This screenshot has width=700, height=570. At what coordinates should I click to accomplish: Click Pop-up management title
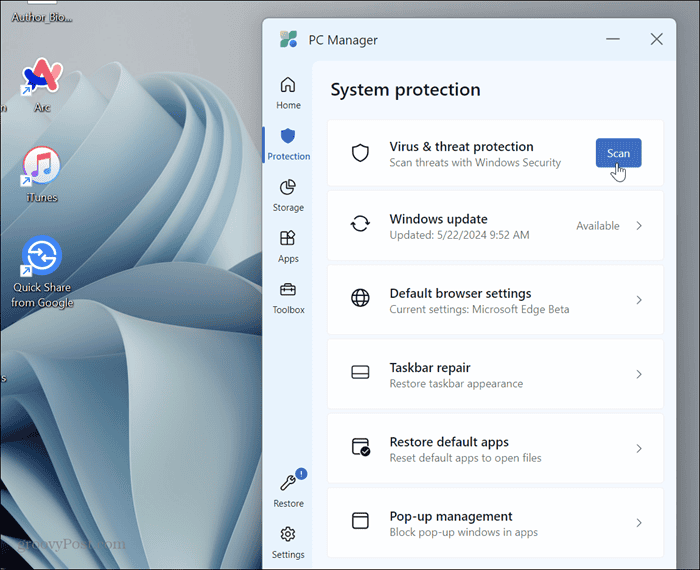(x=451, y=516)
